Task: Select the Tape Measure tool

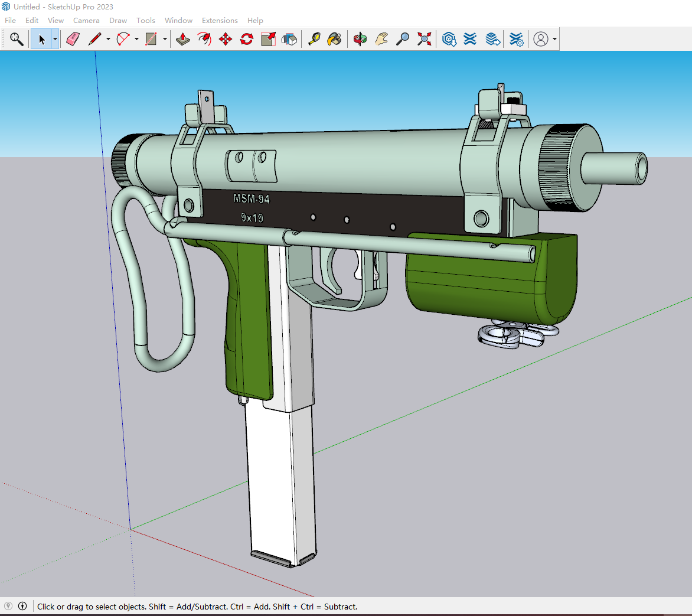Action: click(x=314, y=39)
